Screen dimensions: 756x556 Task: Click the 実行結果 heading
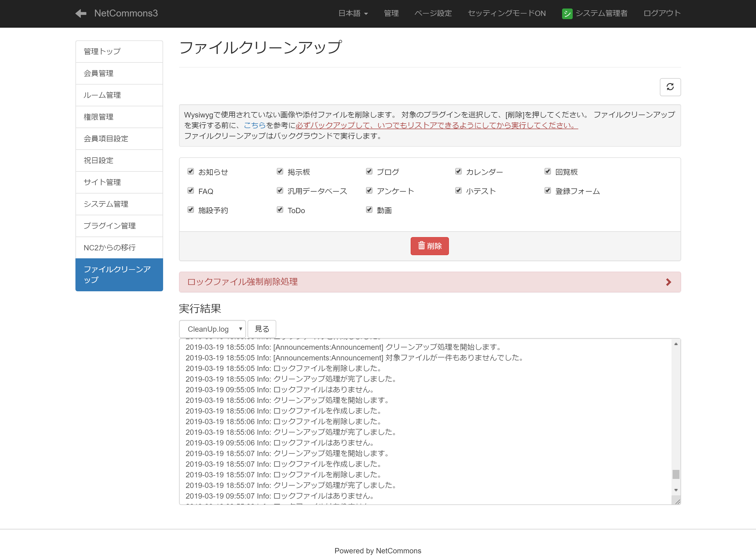click(200, 309)
